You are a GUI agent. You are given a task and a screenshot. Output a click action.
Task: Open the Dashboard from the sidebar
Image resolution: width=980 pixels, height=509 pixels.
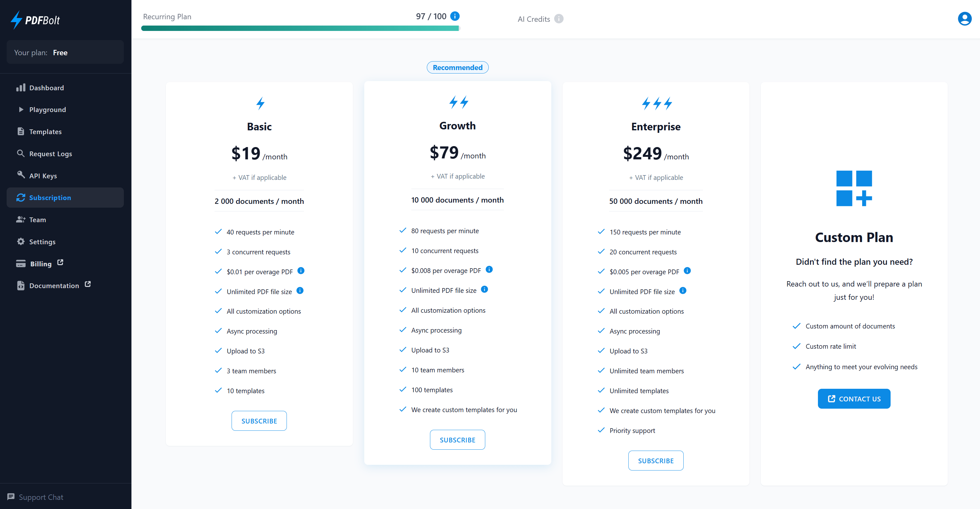tap(46, 87)
